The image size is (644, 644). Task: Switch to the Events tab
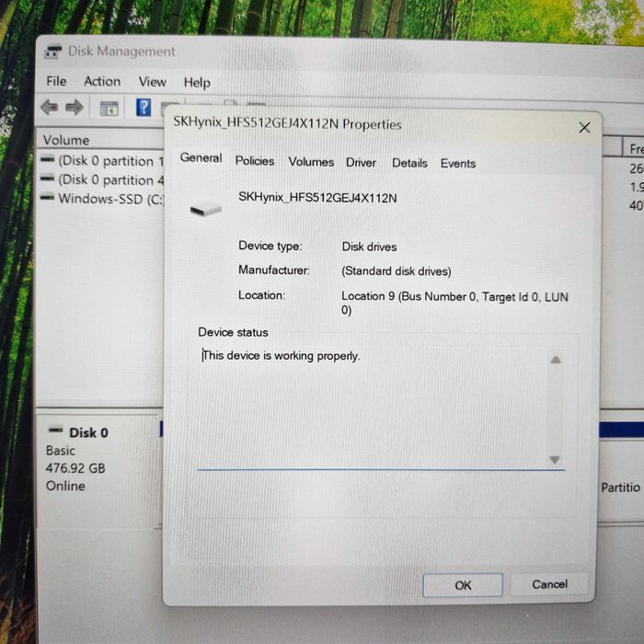458,164
